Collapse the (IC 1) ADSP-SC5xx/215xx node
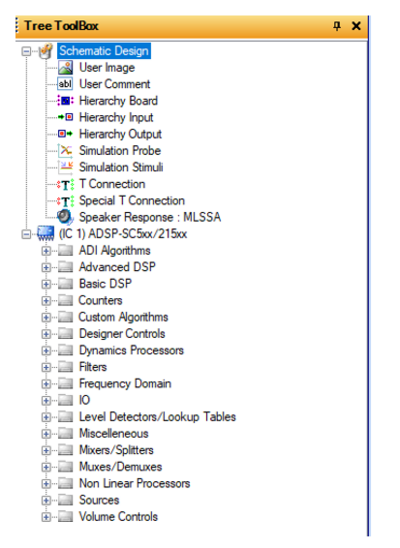 coord(26,234)
